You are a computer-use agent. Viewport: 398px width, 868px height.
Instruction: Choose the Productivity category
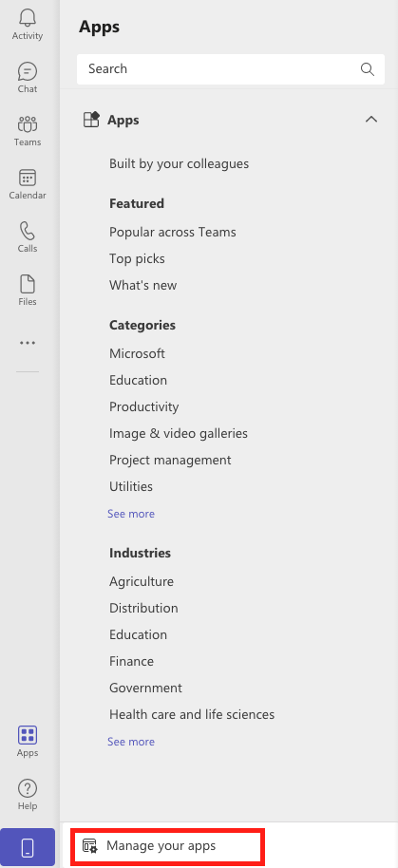click(x=144, y=406)
